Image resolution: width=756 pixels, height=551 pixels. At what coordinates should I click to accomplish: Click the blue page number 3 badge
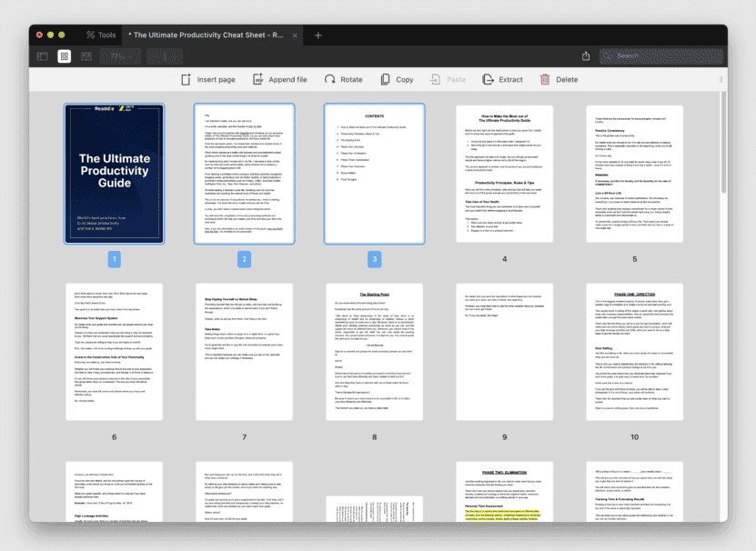coord(375,259)
